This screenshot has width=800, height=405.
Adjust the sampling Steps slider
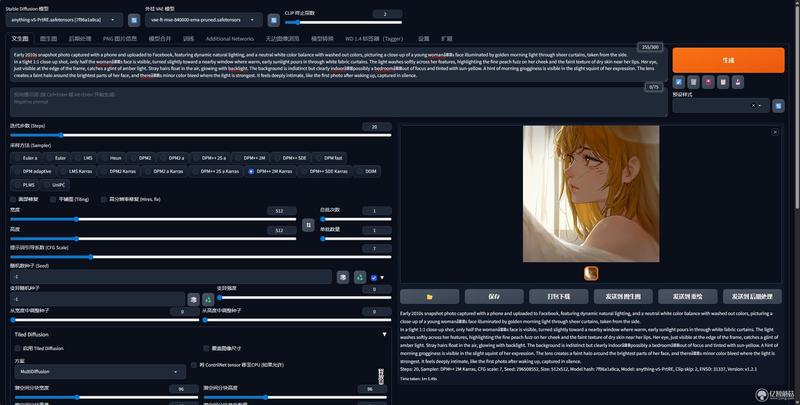(201, 135)
